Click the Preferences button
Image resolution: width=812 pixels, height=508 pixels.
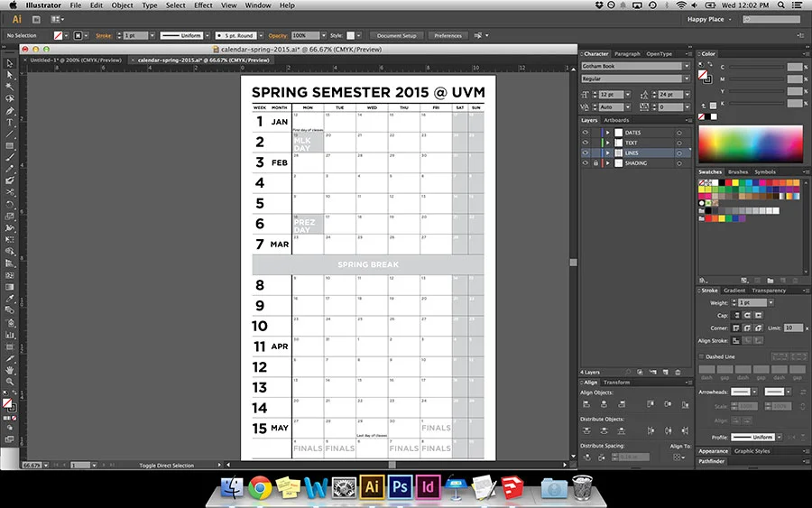[448, 36]
